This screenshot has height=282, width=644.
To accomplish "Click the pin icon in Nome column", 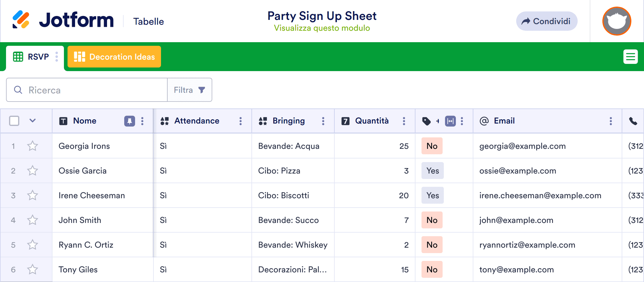I will point(130,121).
